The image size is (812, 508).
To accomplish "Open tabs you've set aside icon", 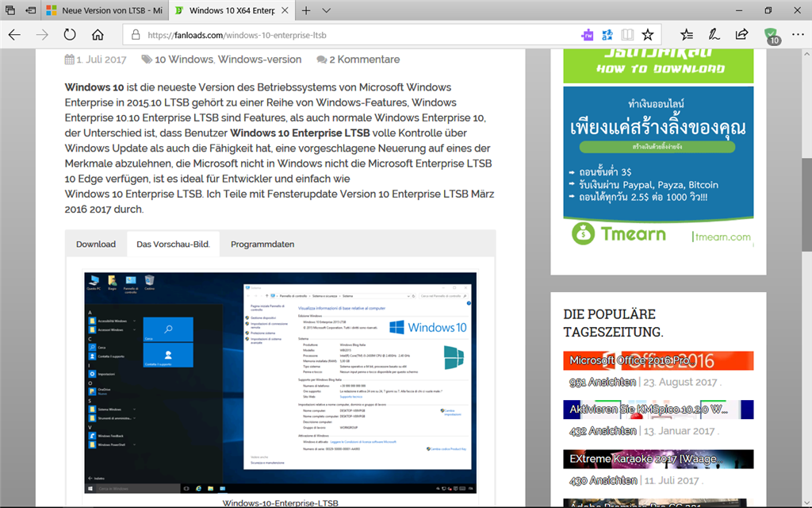I will click(10, 10).
